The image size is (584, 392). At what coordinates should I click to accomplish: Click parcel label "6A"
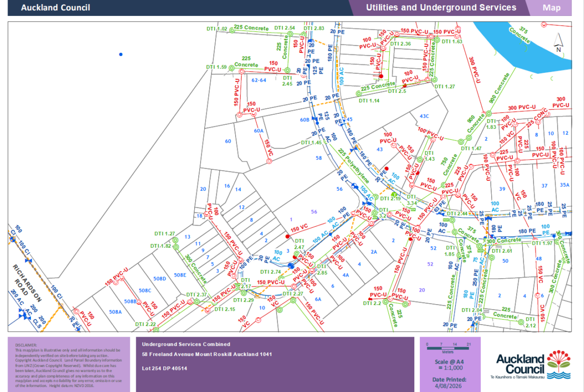(x=317, y=299)
